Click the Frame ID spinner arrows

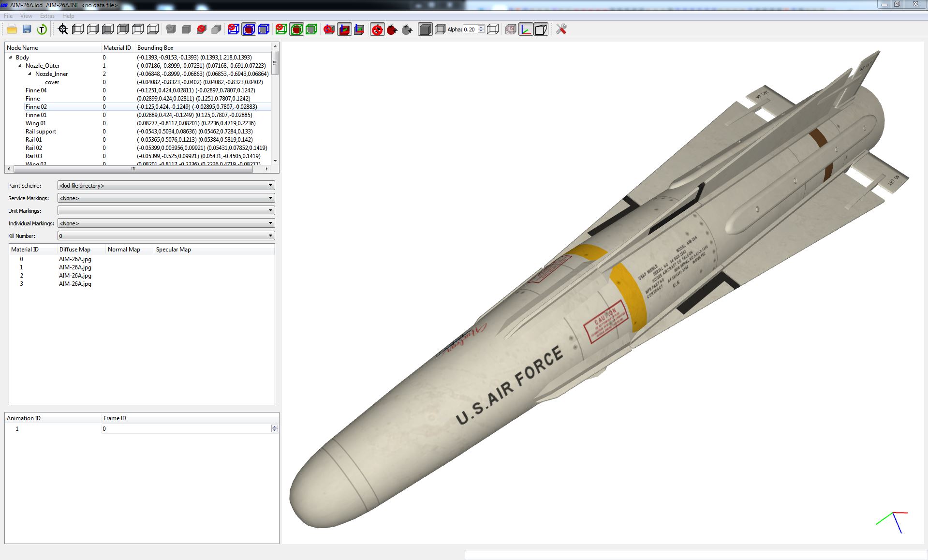[275, 429]
